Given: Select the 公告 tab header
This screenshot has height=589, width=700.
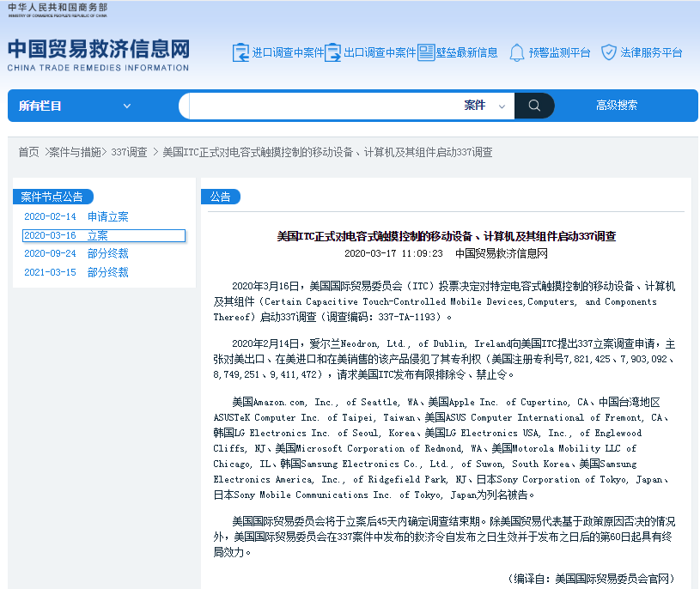Looking at the screenshot, I should pos(221,197).
